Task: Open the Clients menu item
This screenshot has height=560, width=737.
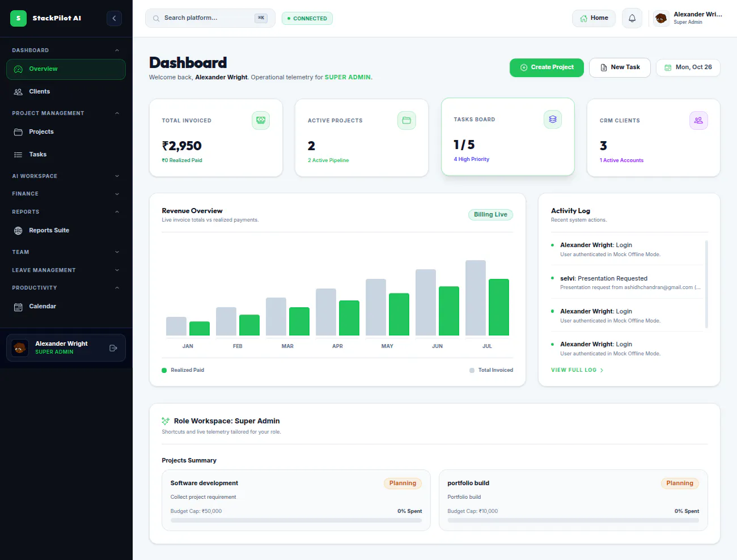Action: [x=66, y=92]
